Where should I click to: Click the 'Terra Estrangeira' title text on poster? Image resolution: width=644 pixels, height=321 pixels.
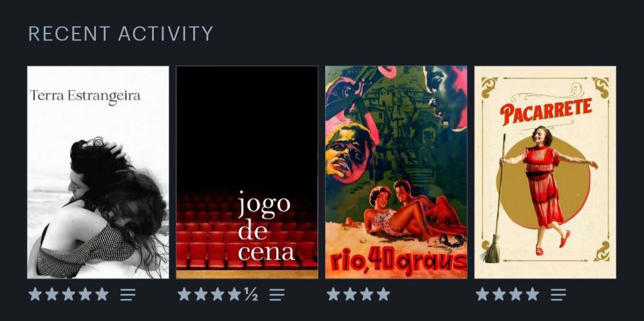(x=85, y=96)
